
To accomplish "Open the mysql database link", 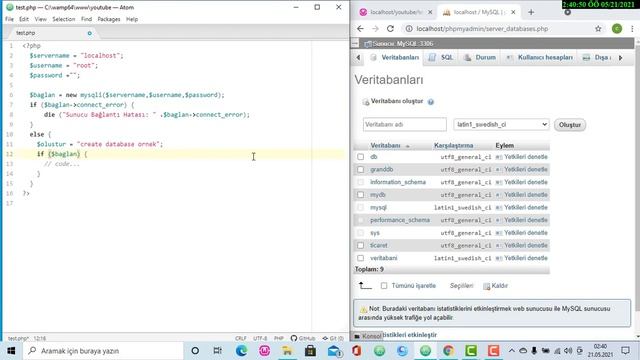I will click(378, 207).
